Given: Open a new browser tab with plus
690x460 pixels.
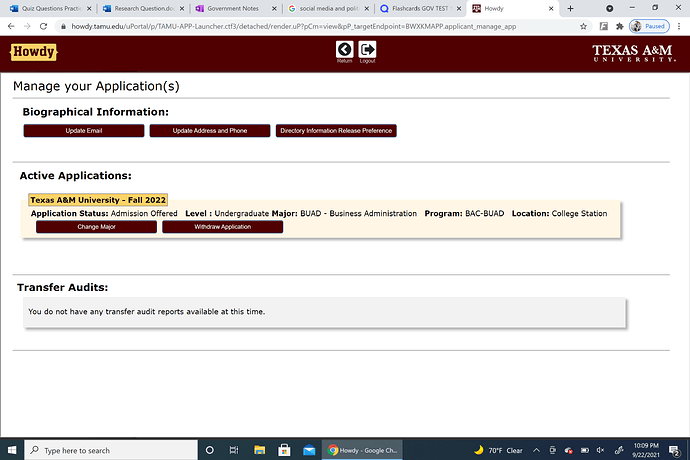Looking at the screenshot, I should point(570,8).
